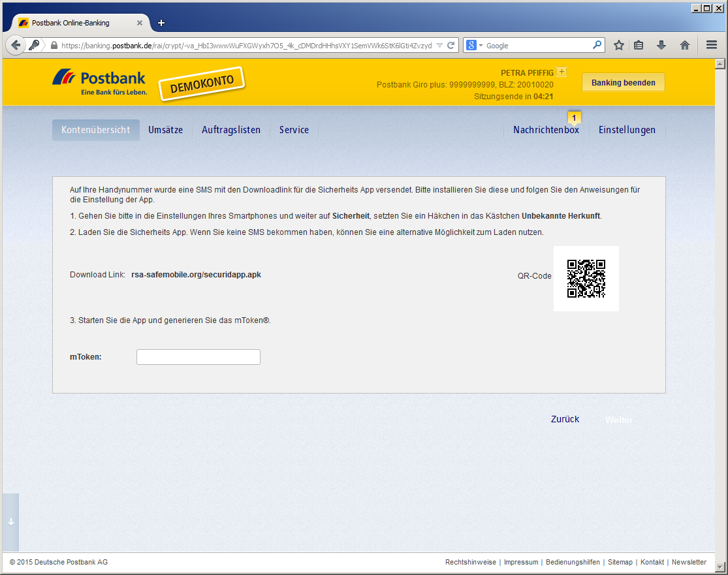Click the © 2015 Deutsche Postbank AG text
The width and height of the screenshot is (728, 575).
pyautogui.click(x=59, y=562)
